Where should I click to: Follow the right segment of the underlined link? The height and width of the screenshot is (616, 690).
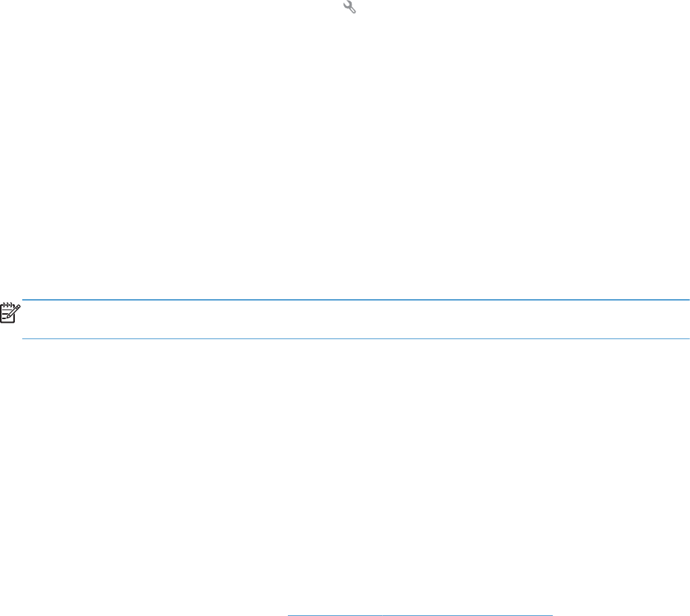click(x=467, y=615)
